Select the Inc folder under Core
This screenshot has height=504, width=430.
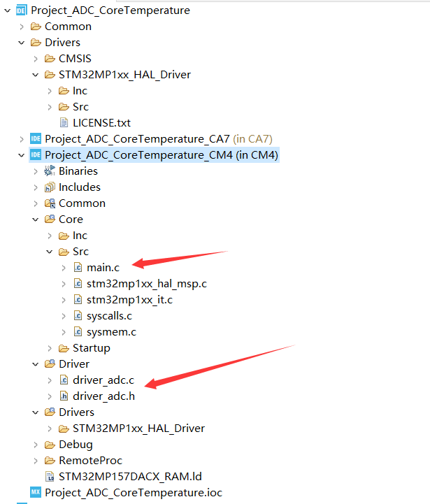(80, 236)
